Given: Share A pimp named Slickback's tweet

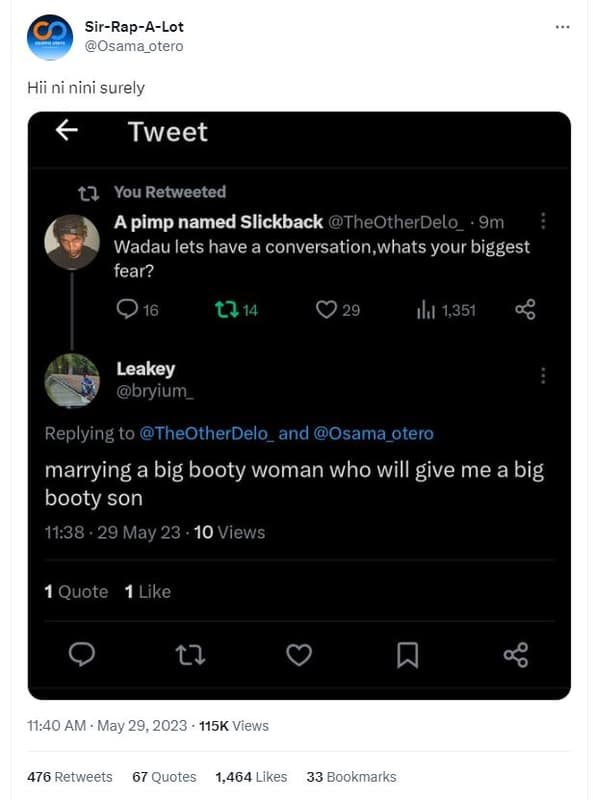Looking at the screenshot, I should click(x=525, y=310).
